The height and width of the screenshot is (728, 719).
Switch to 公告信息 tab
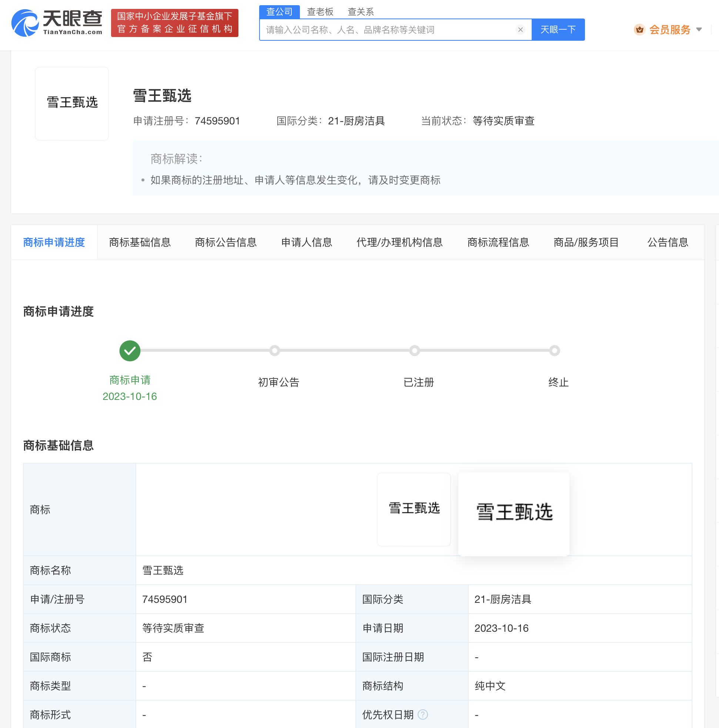[668, 242]
